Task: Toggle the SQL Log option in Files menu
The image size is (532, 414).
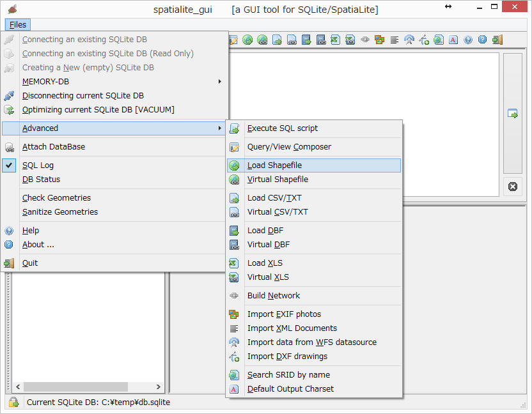Action: [x=38, y=165]
